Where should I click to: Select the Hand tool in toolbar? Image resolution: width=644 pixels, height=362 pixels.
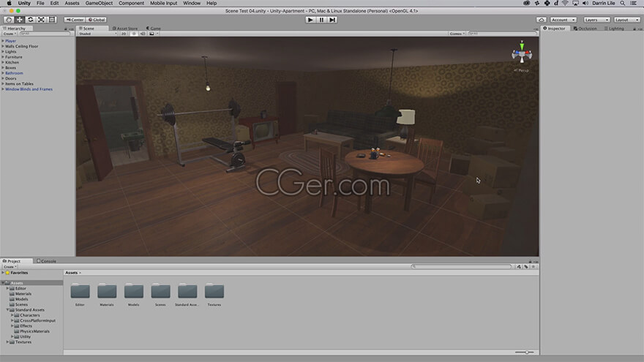click(9, 20)
